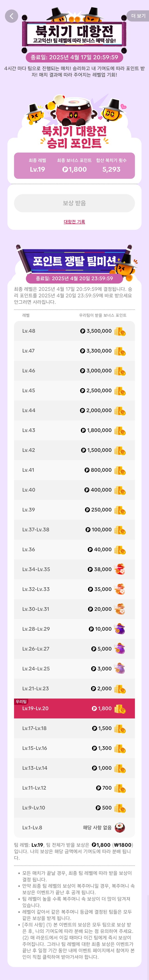Open the 더 보기 button
The height and width of the screenshot is (980, 149).
point(138,16)
